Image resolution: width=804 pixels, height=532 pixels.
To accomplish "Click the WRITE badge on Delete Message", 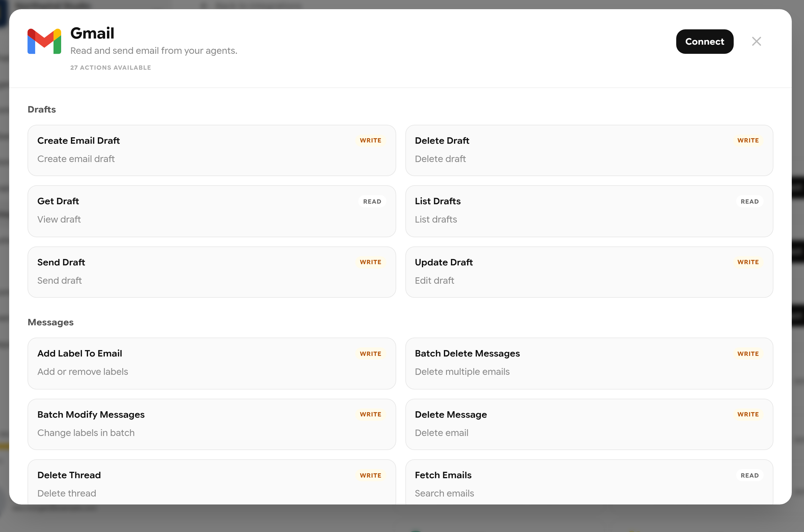I will pos(748,414).
